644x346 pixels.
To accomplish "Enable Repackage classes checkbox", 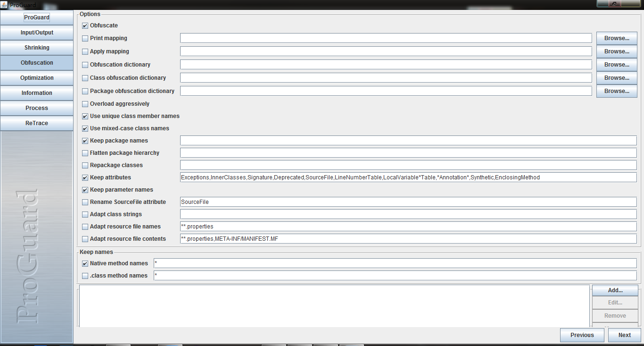I will [85, 165].
